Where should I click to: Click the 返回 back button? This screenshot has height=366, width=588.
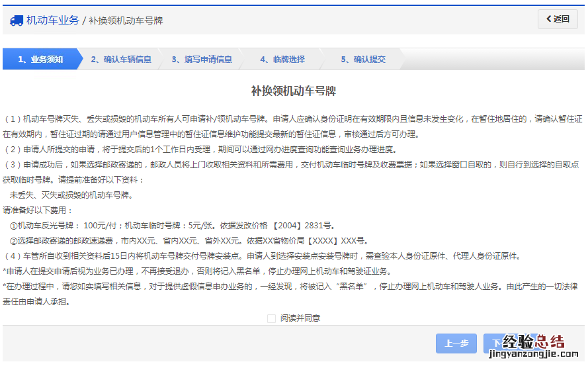[x=558, y=19]
